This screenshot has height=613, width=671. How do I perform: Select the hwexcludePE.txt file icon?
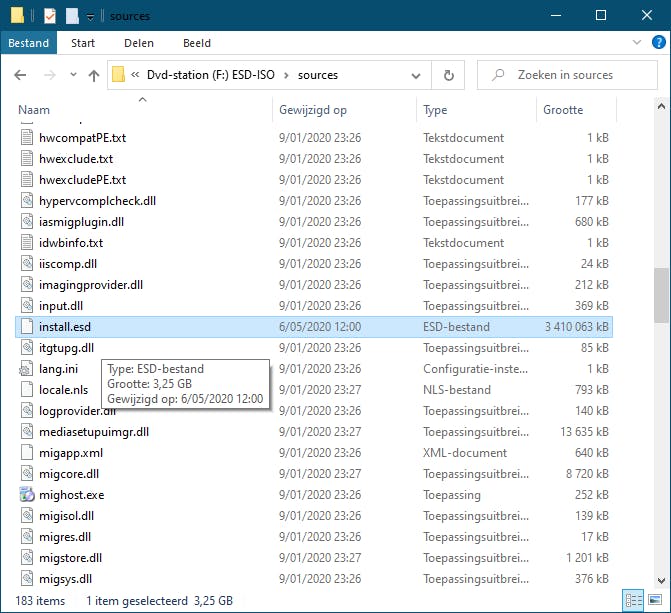click(x=27, y=179)
